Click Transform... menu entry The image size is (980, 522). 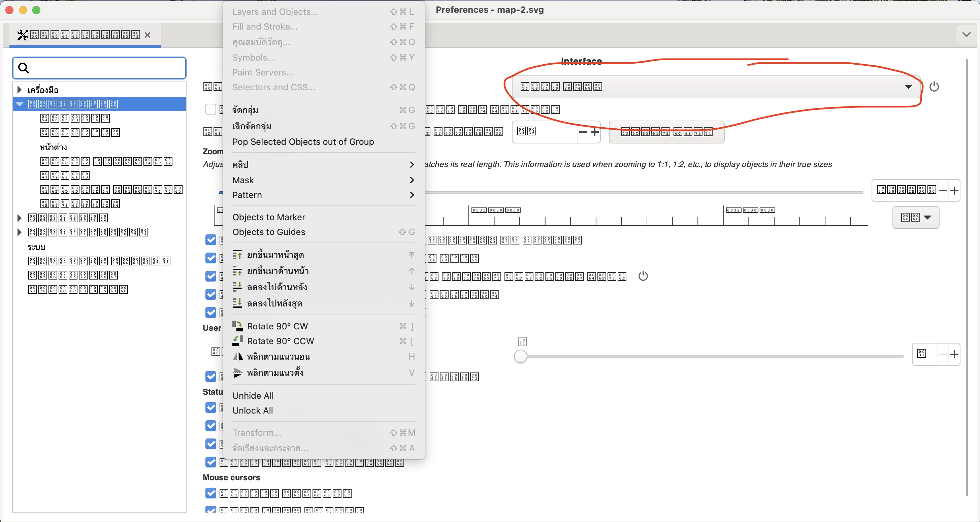pos(323,433)
